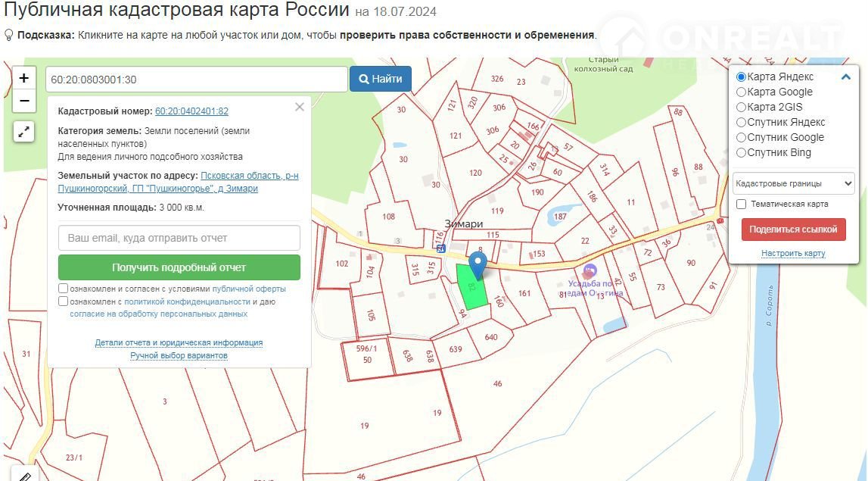Screen dimensions: 868x481
Task: Open the Кадастровые границы dropdown
Action: coord(794,183)
